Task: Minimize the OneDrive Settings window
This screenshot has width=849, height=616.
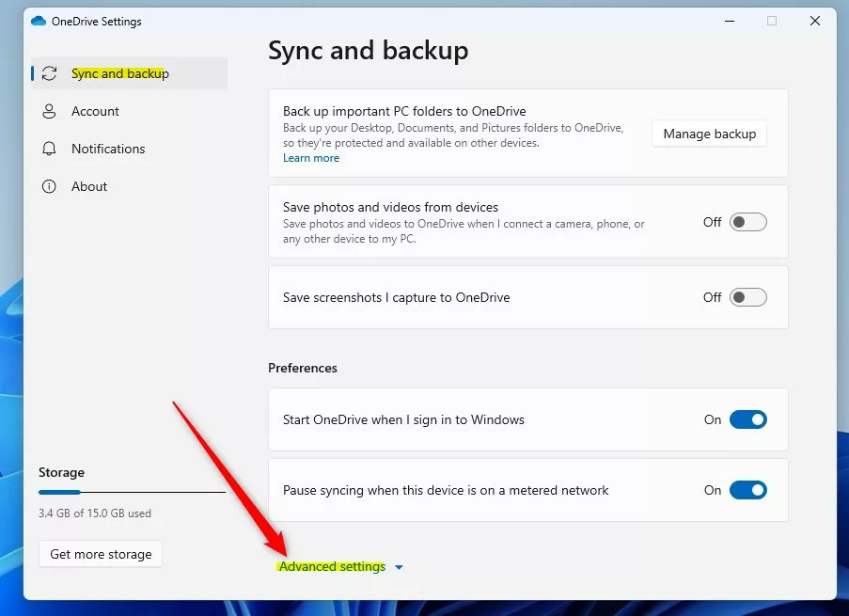Action: coord(730,21)
